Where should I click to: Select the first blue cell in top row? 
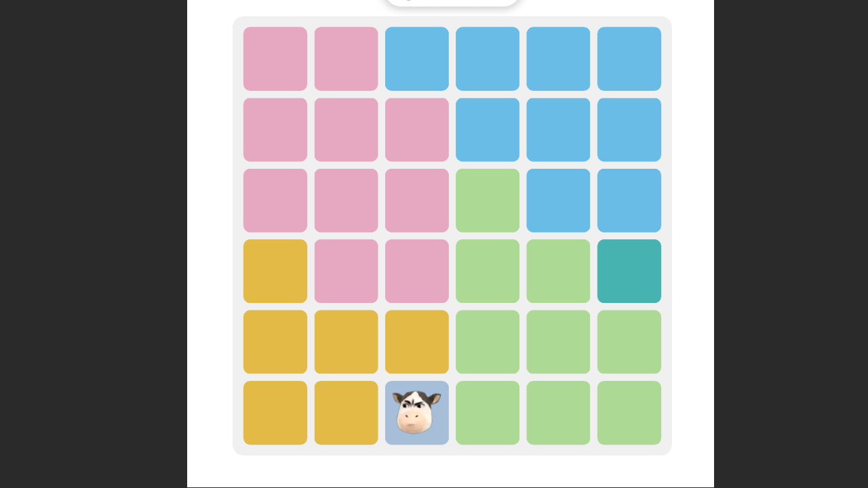pyautogui.click(x=417, y=59)
